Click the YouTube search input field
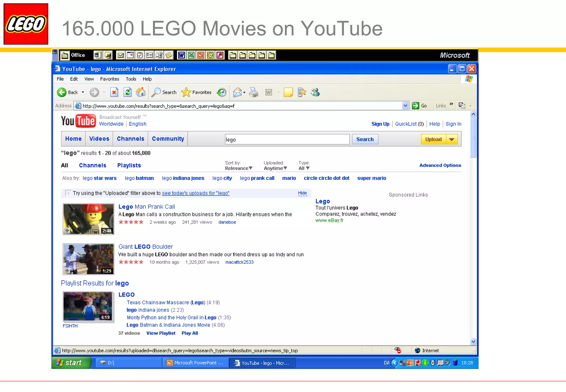Viewport: 566px width, 392px height. tap(287, 139)
